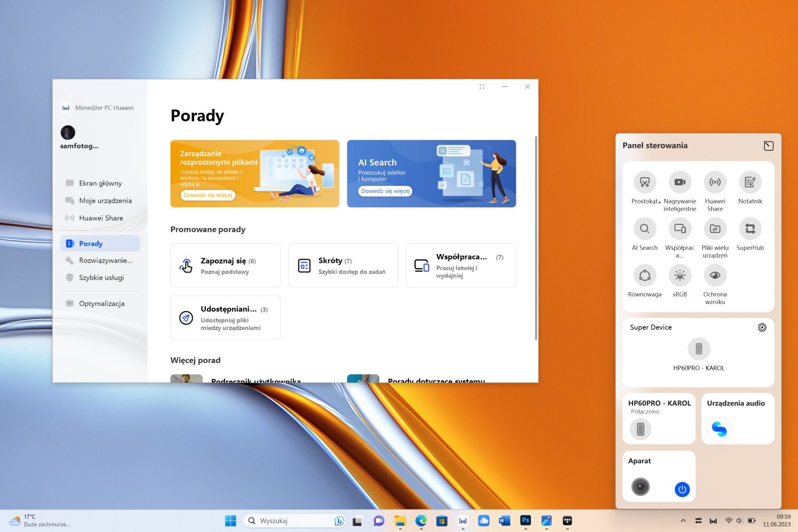Toggle the Aparat camera power button
The image size is (798, 532).
point(682,490)
